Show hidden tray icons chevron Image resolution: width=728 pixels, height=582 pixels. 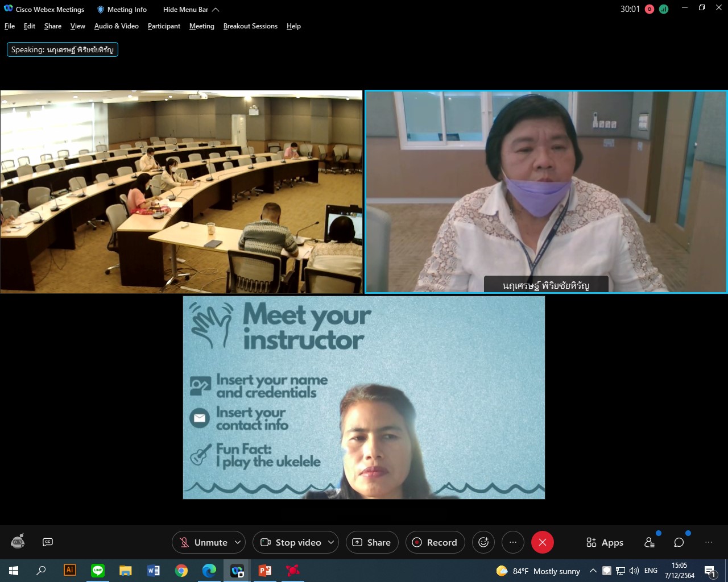click(x=593, y=571)
